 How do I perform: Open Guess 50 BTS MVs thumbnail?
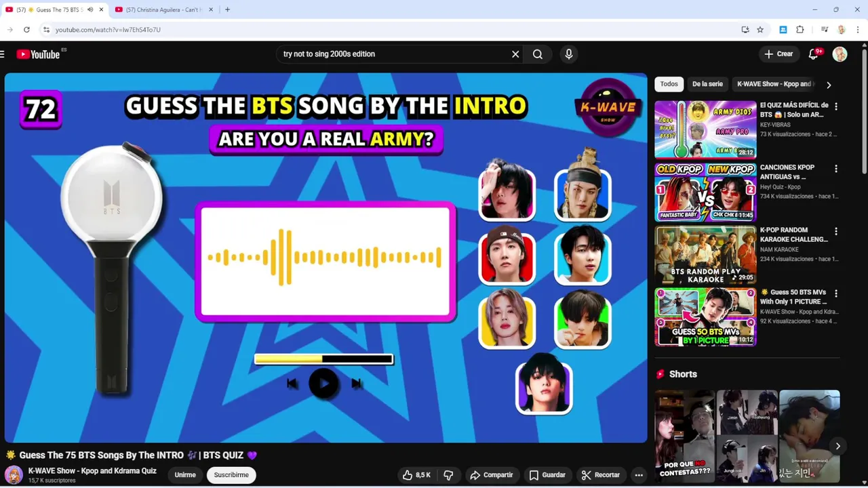tap(705, 317)
